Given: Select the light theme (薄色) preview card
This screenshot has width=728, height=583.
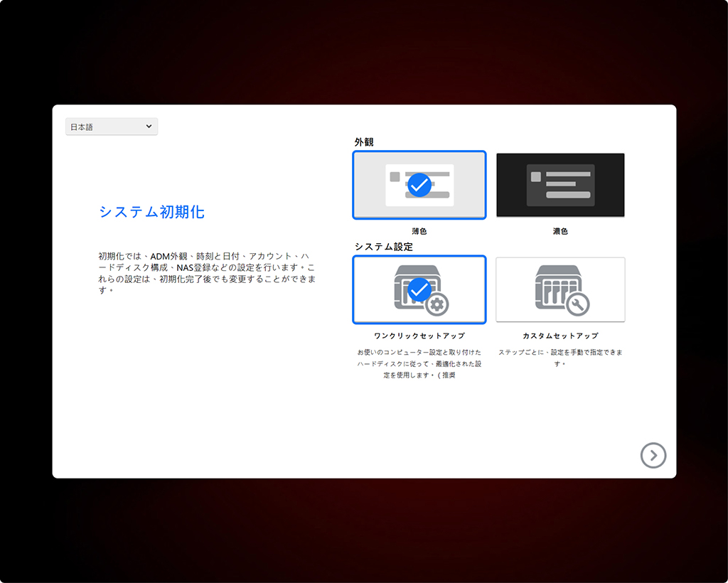Looking at the screenshot, I should pyautogui.click(x=419, y=185).
